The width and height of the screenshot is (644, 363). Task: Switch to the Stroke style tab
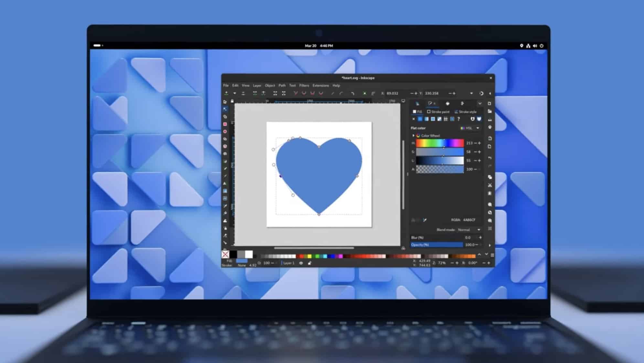click(466, 112)
